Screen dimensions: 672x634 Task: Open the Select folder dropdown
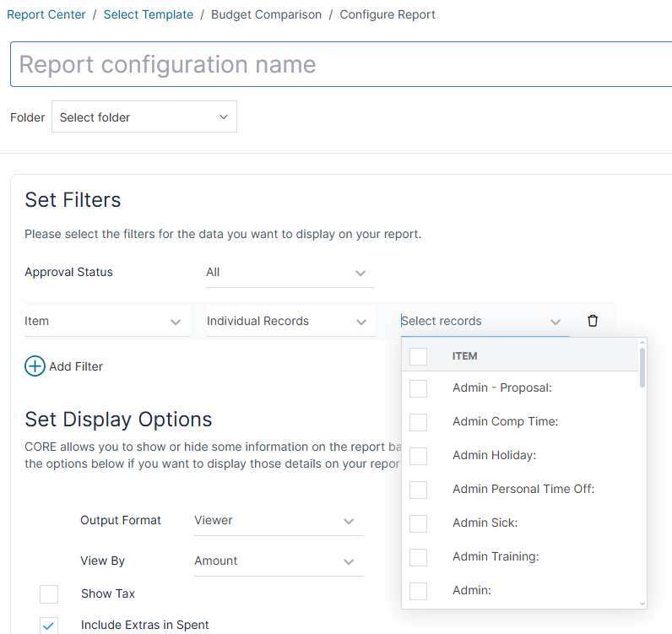(144, 117)
